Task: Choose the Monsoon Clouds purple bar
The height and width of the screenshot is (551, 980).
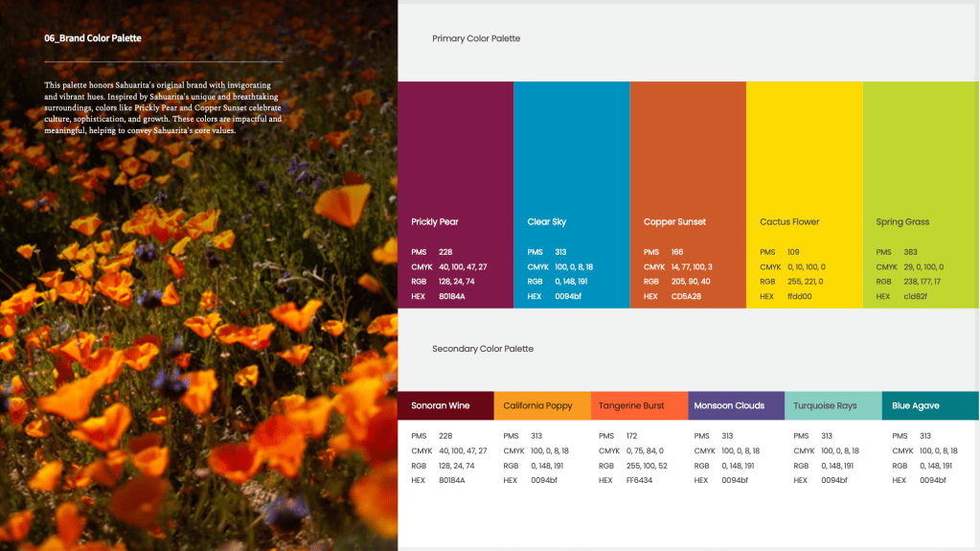Action: point(735,405)
